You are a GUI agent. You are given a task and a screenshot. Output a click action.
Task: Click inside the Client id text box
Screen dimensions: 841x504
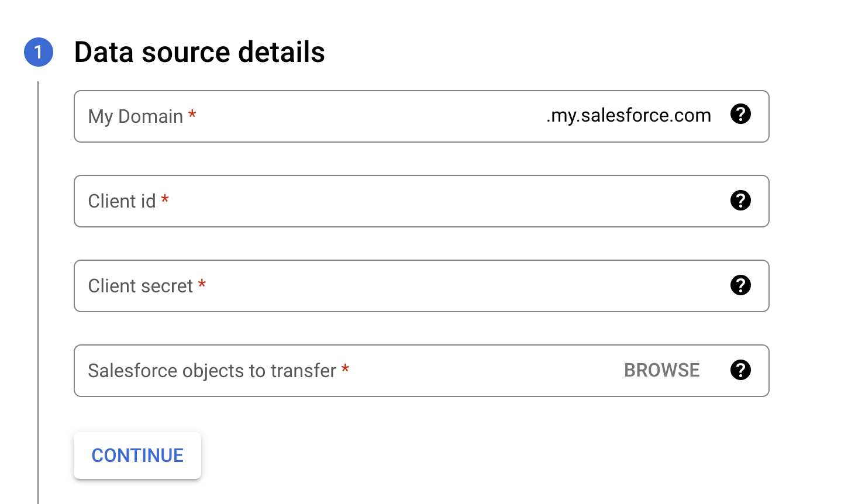click(x=351, y=201)
